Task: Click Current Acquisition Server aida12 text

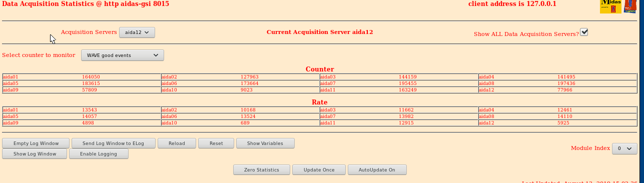Action: tap(320, 32)
